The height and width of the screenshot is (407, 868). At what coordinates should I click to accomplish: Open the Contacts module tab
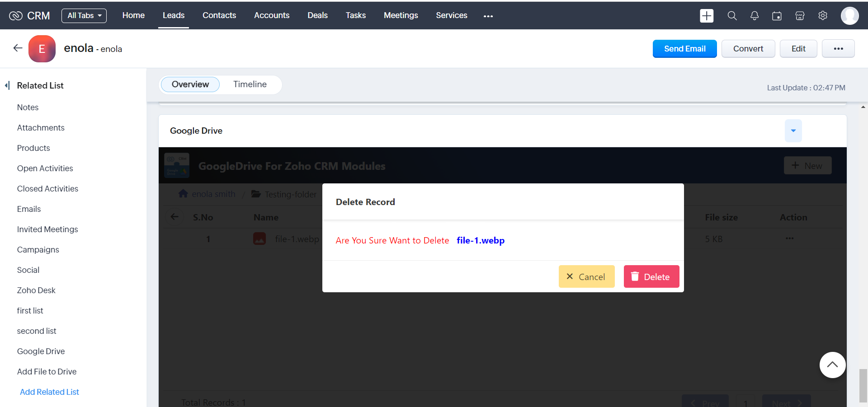219,15
